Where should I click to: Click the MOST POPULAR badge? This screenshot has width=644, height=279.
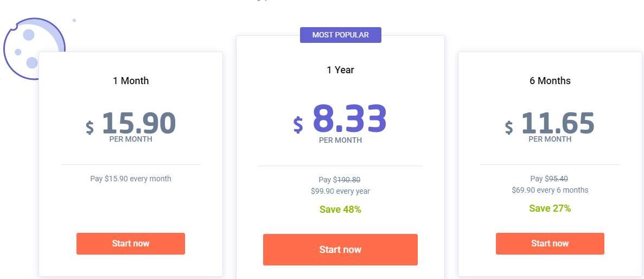[x=341, y=35]
